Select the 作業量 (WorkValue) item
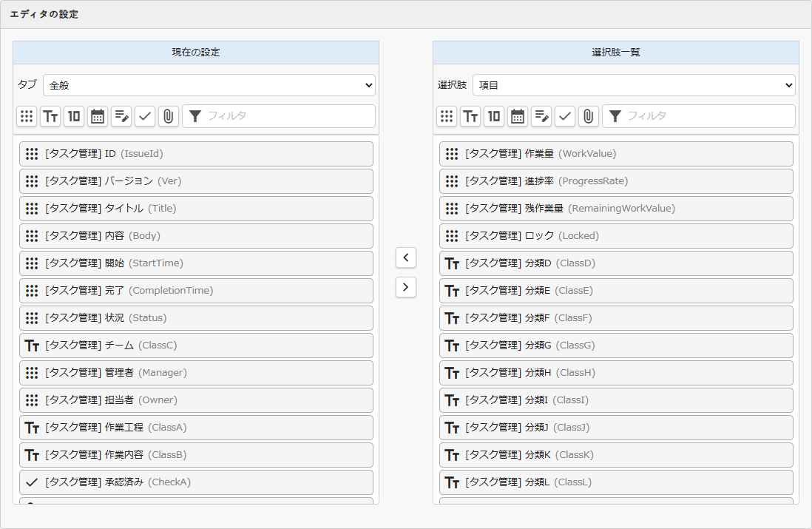812x529 pixels. pyautogui.click(x=616, y=154)
